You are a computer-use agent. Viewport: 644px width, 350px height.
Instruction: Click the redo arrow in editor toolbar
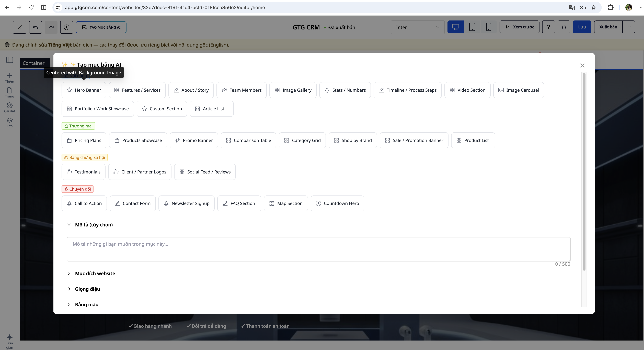pos(51,27)
